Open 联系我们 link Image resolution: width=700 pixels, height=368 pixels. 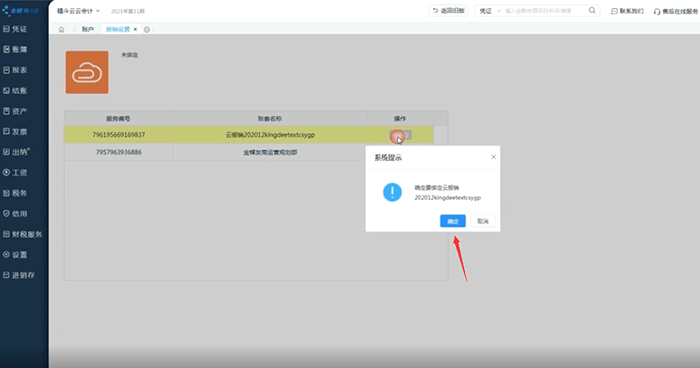[x=627, y=11]
